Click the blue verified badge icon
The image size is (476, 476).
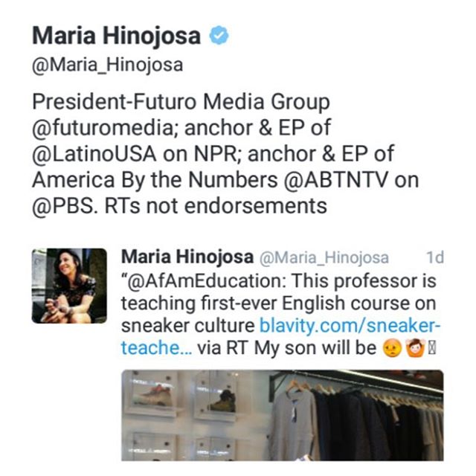point(219,35)
